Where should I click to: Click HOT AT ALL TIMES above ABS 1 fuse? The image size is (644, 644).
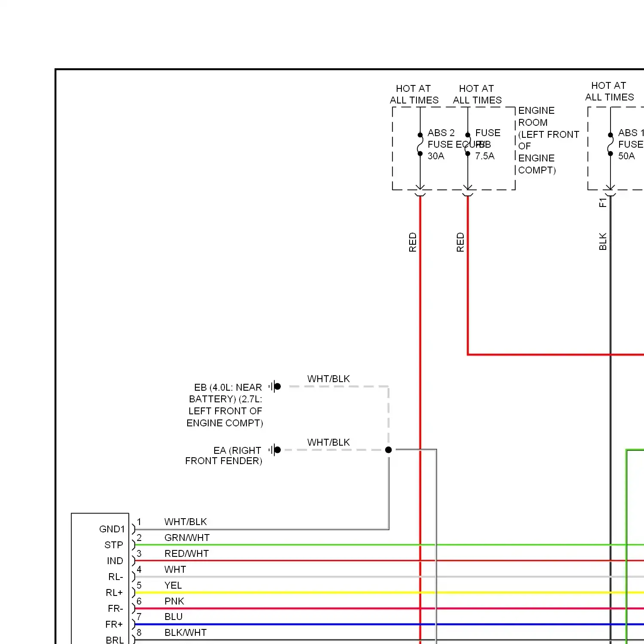point(609,91)
